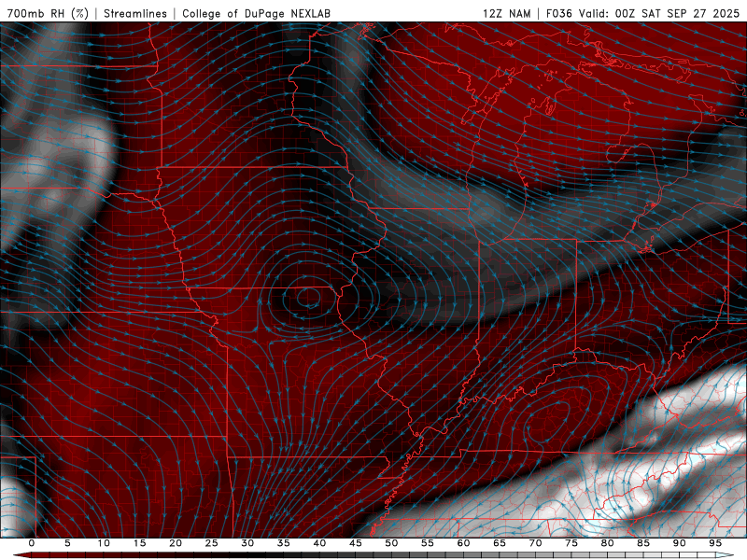Click the "F036" forecast hour text
The image size is (747, 560).
click(558, 13)
